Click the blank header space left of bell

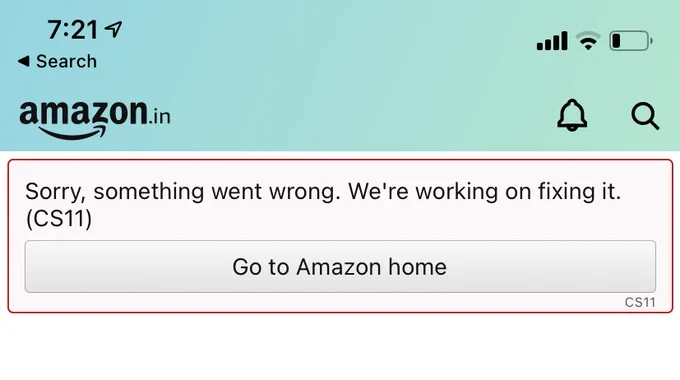coord(360,116)
